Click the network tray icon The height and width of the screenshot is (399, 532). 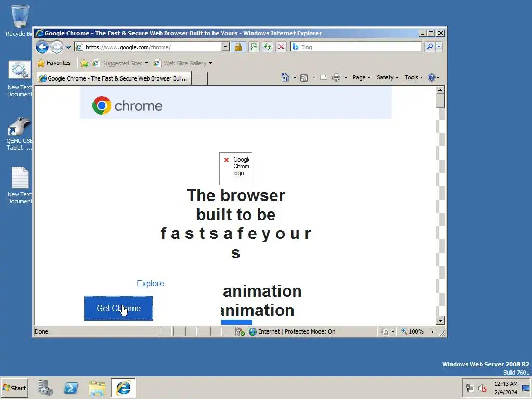[470, 388]
